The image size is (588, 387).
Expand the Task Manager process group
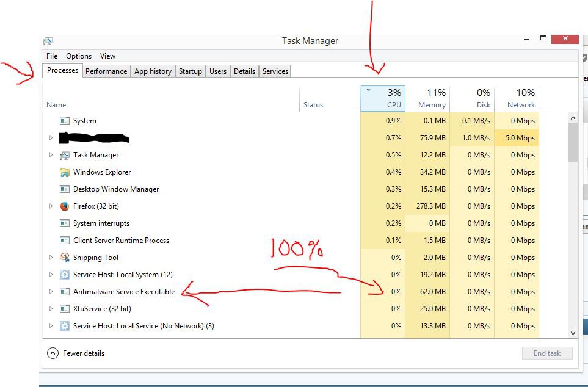coord(51,155)
